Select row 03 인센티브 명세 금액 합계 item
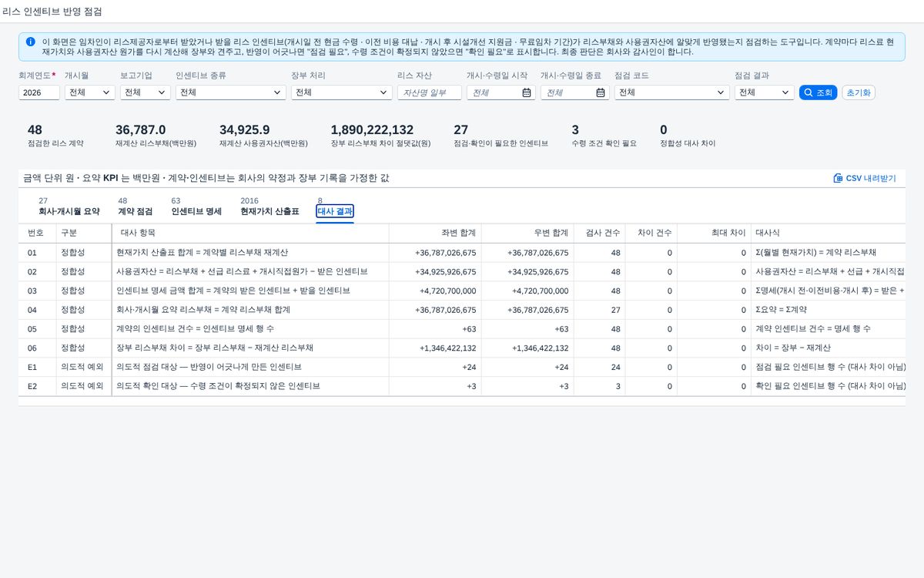This screenshot has height=578, width=924. tap(462, 291)
